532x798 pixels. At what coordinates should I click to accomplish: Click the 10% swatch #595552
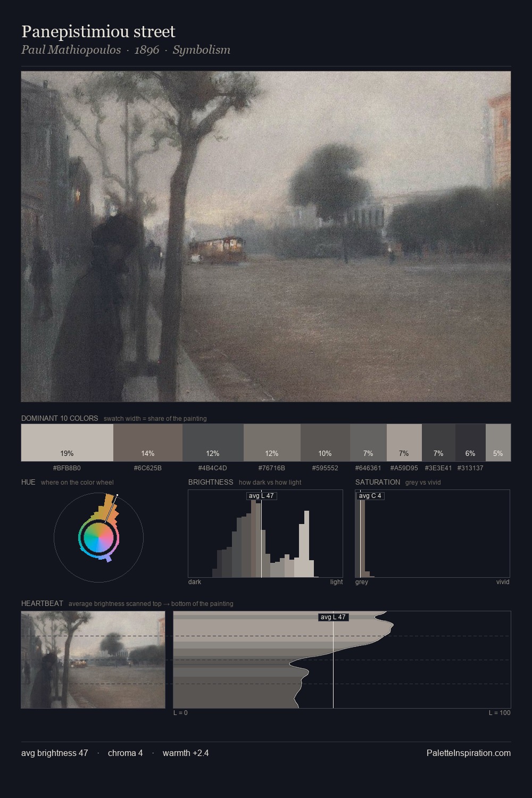325,443
